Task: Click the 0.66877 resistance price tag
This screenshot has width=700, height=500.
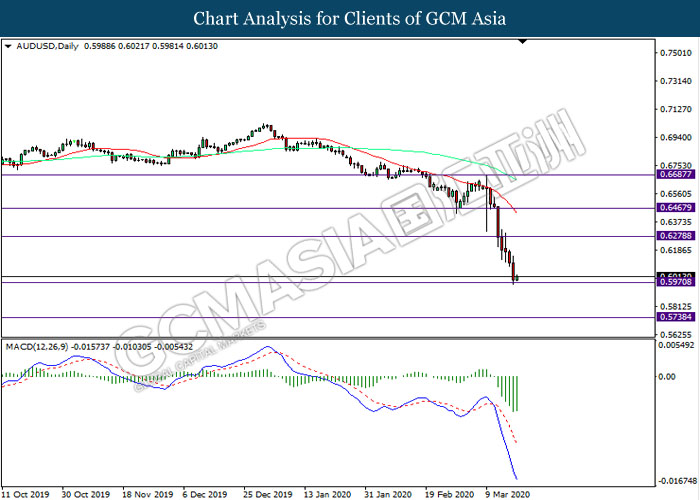Action: pyautogui.click(x=672, y=175)
